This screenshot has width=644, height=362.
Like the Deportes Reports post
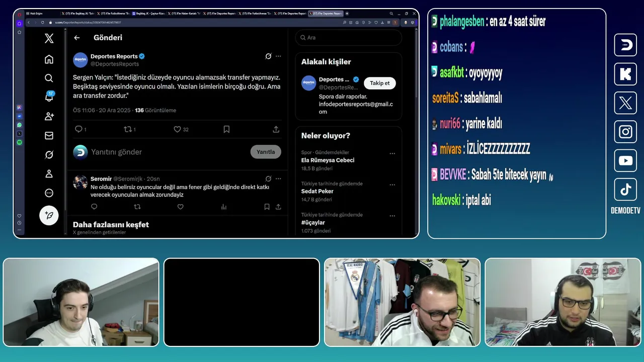click(x=177, y=129)
